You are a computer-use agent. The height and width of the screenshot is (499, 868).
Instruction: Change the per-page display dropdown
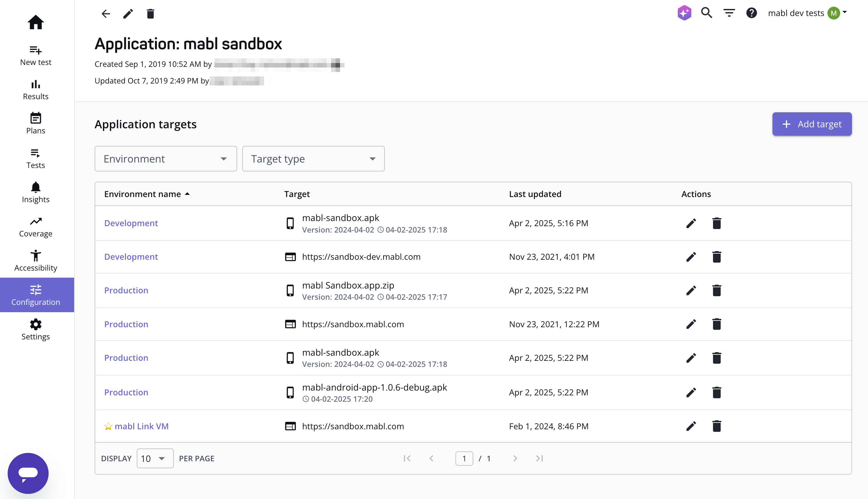coord(155,458)
